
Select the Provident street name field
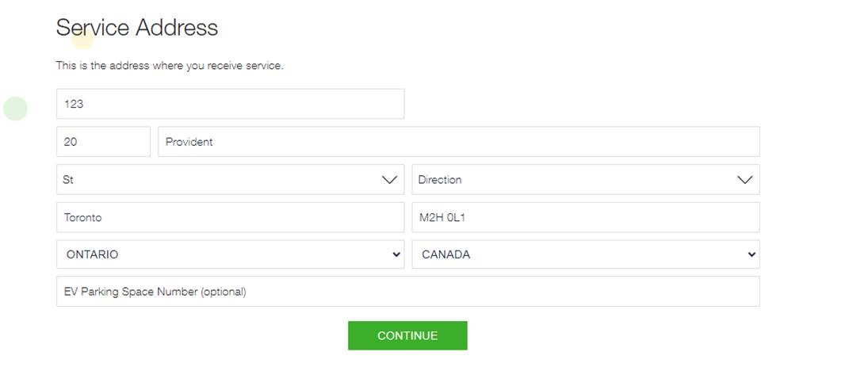(x=459, y=142)
